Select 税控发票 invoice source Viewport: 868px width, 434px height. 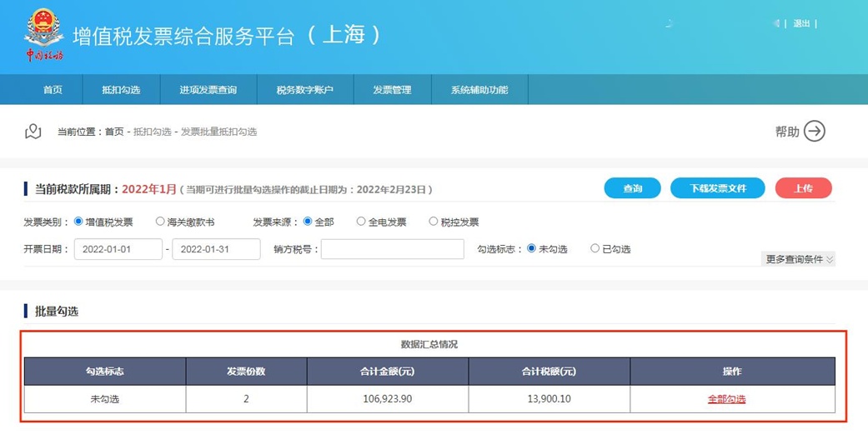point(434,222)
